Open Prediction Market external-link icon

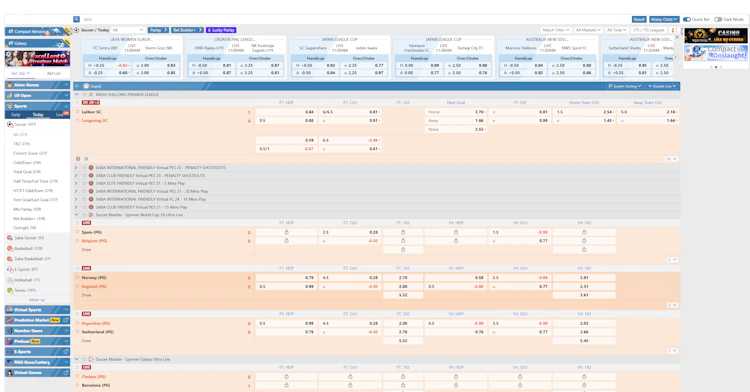click(66, 320)
